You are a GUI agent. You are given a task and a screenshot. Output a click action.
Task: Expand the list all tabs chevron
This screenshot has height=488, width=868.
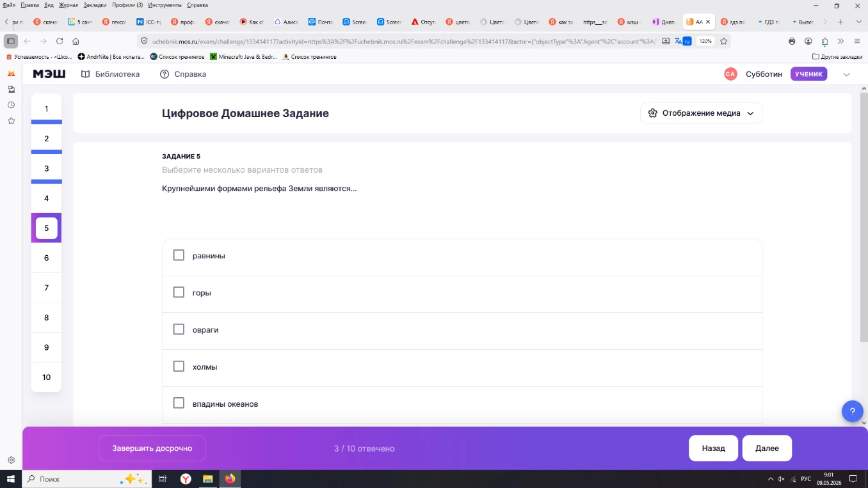pyautogui.click(x=858, y=22)
